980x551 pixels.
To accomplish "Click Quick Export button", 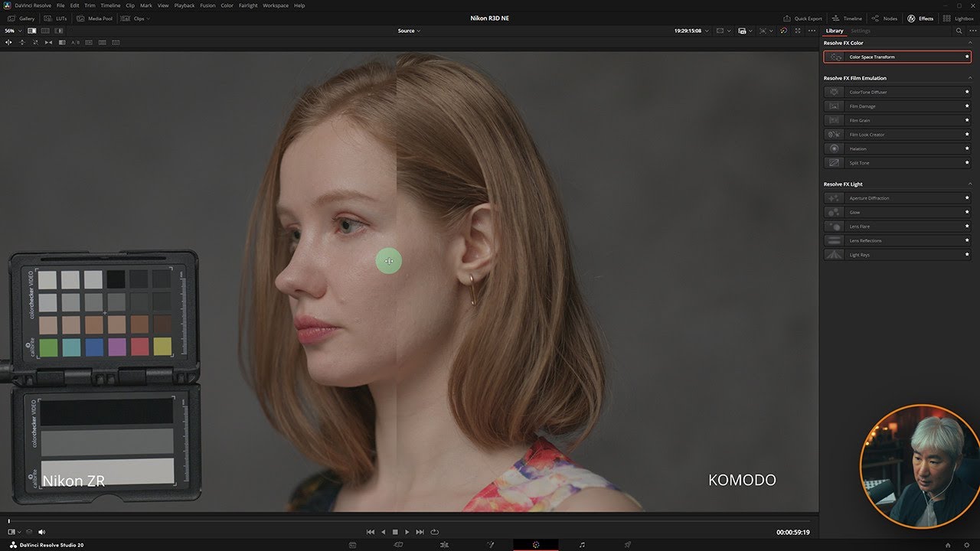I will (x=802, y=18).
